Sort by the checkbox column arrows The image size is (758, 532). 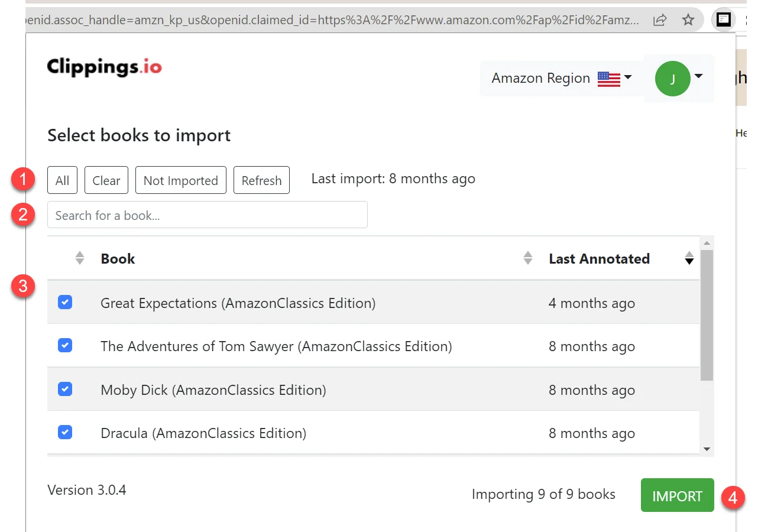point(80,258)
